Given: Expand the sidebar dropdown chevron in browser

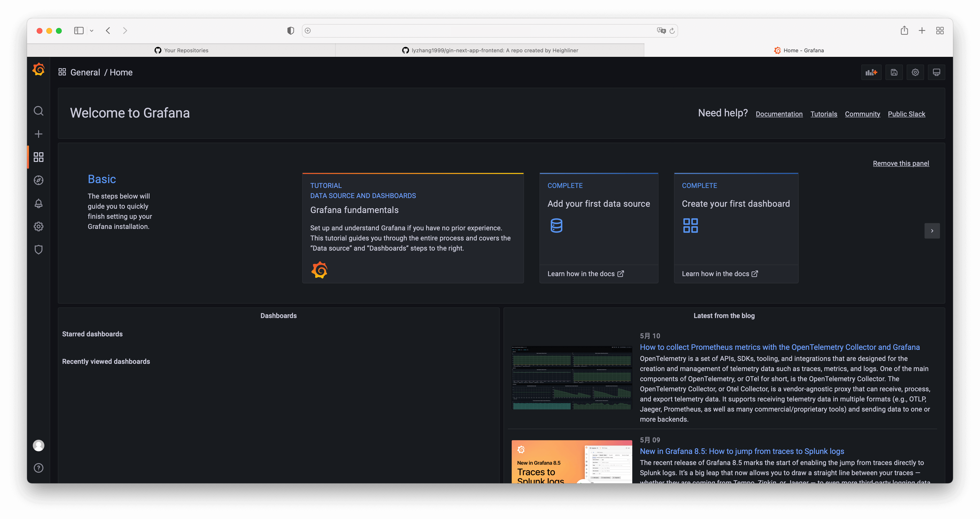Looking at the screenshot, I should (92, 31).
